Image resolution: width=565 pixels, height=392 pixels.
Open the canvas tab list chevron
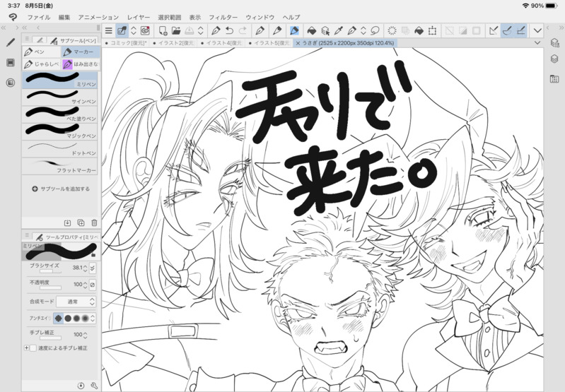(537, 43)
